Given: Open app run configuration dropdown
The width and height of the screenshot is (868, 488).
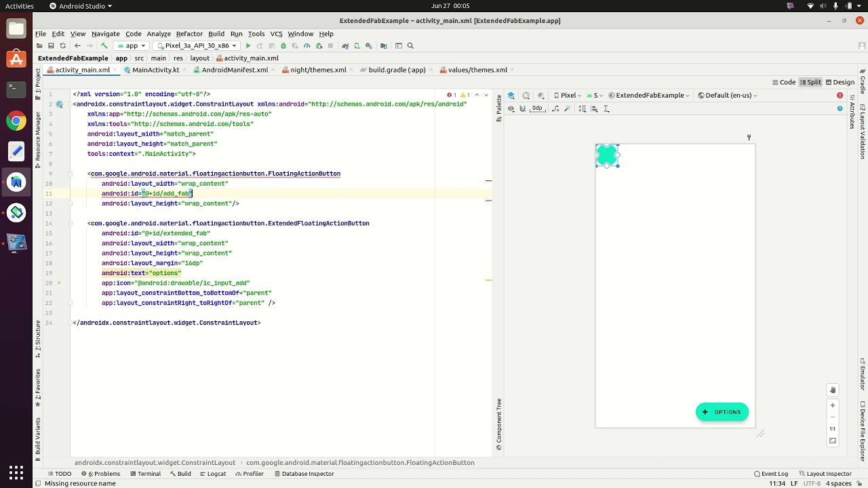Looking at the screenshot, I should [x=131, y=46].
